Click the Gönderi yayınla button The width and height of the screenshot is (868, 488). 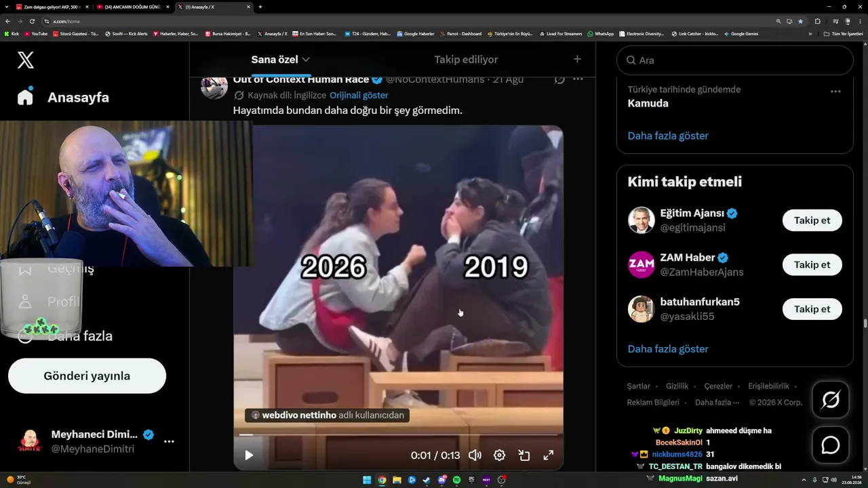87,376
